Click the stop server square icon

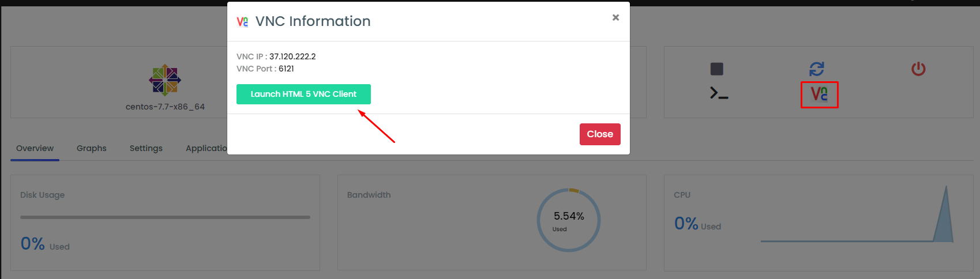click(716, 69)
